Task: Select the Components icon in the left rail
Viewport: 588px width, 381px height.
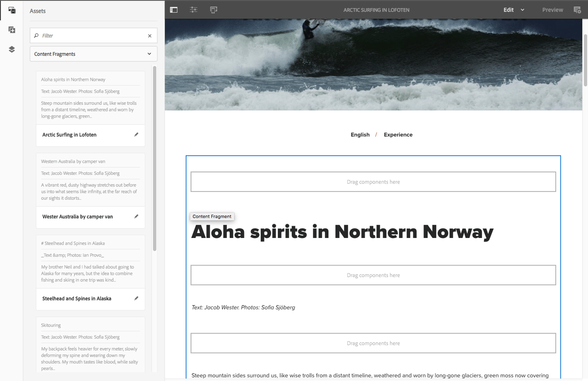Action: click(11, 30)
